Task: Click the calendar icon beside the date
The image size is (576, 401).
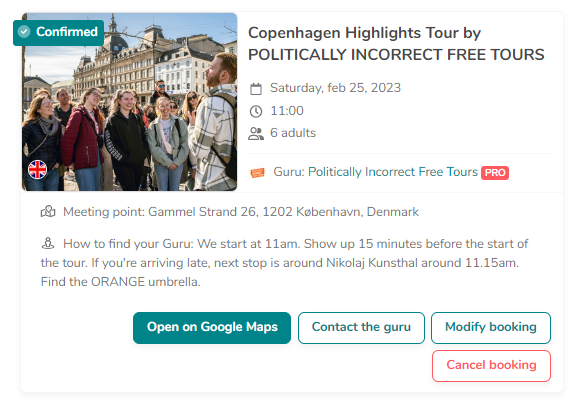Action: click(256, 89)
